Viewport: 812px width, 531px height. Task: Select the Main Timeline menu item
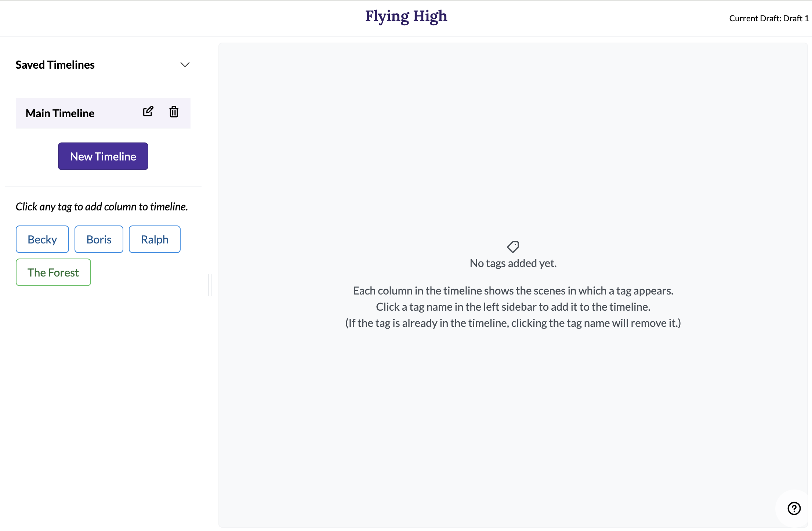pos(59,112)
